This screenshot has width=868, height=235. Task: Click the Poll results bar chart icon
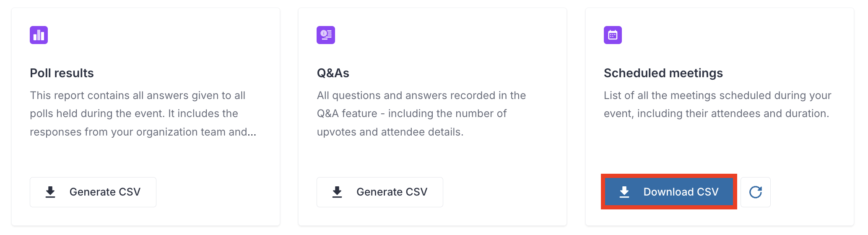[x=39, y=35]
